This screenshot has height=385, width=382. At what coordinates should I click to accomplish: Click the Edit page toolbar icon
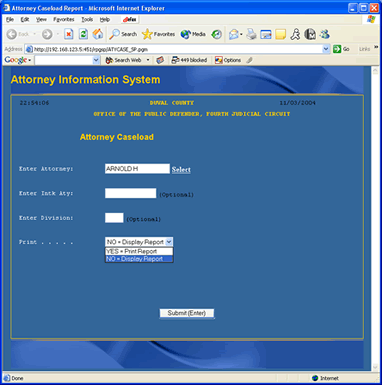pos(266,34)
